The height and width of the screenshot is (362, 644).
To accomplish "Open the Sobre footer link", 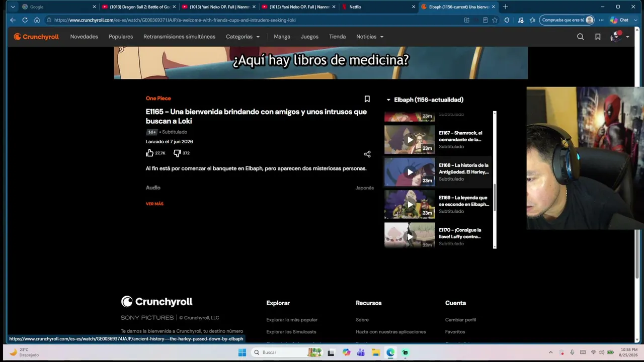I will [362, 320].
